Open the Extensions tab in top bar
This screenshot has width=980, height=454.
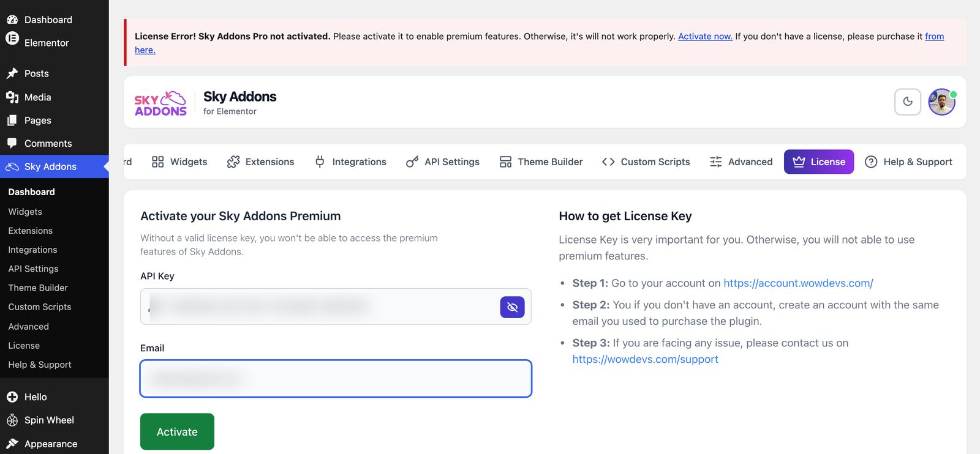point(260,162)
